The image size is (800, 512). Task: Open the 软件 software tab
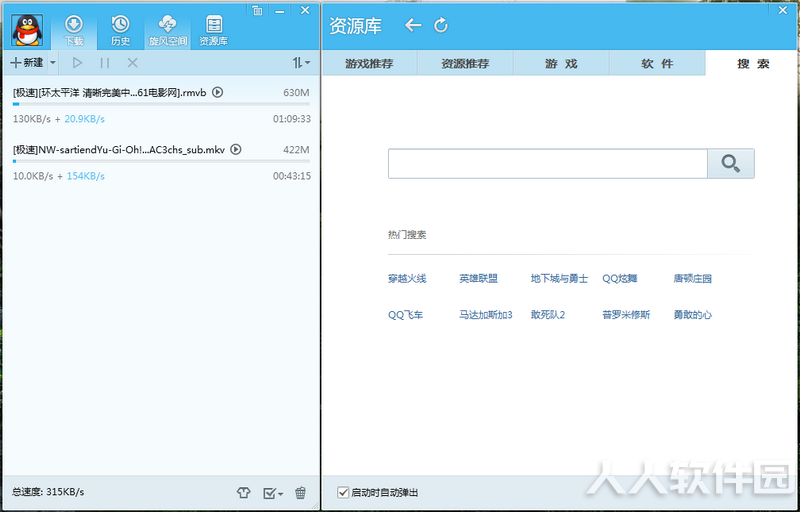(x=657, y=64)
